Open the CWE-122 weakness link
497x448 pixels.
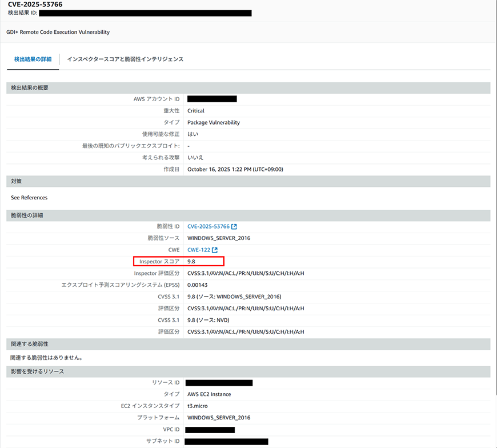pos(198,250)
